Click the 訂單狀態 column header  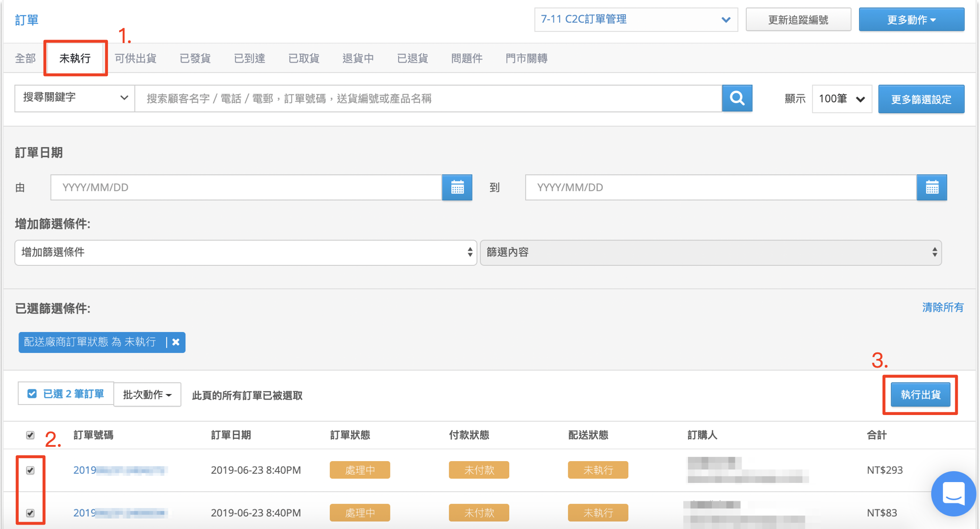pyautogui.click(x=350, y=435)
